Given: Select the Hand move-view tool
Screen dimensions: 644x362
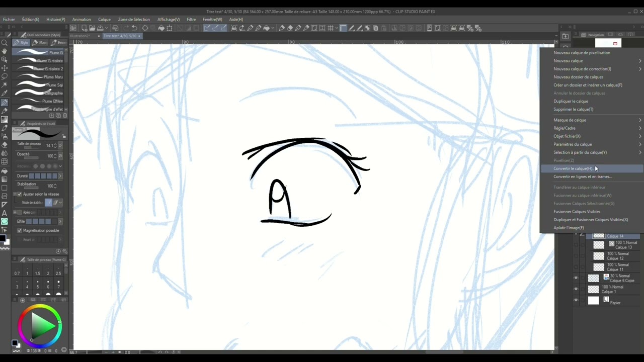Looking at the screenshot, I should (x=5, y=52).
